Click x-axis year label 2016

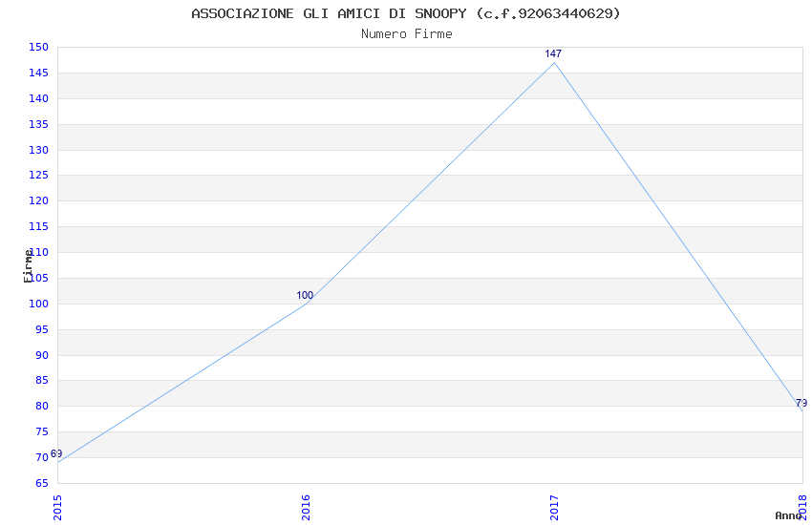[306, 508]
